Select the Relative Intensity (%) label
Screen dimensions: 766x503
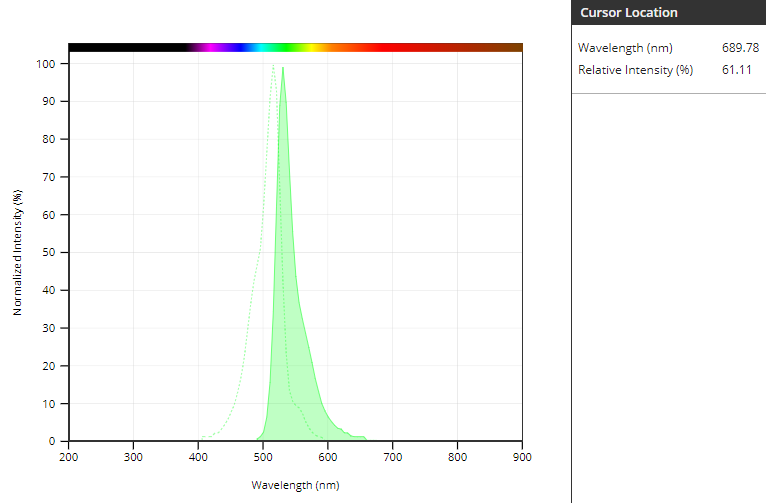[635, 70]
